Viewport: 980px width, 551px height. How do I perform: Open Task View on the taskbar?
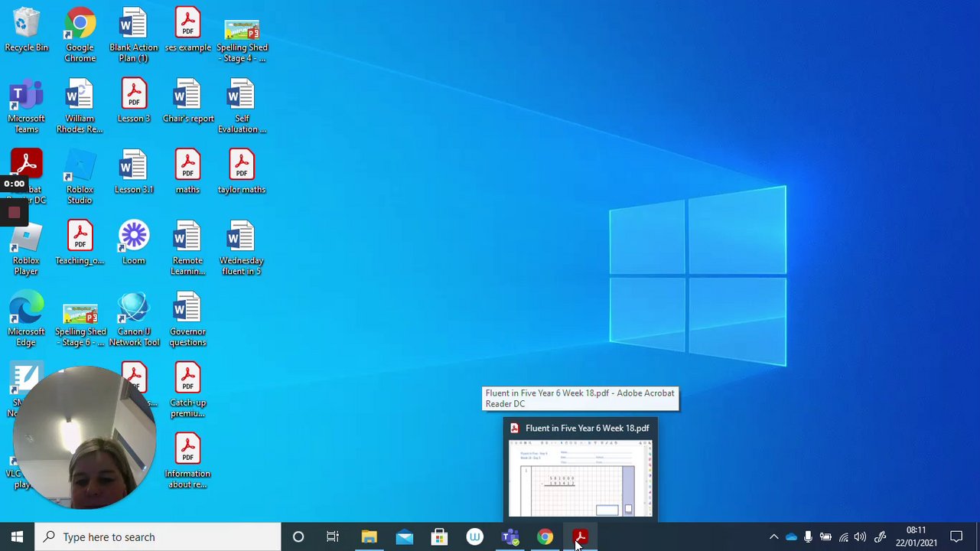coord(333,537)
